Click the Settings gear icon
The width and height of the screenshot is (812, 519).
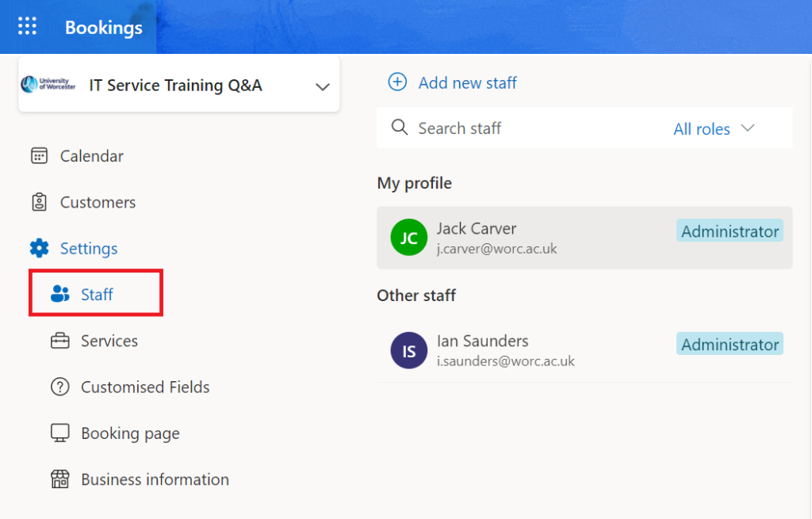click(40, 248)
